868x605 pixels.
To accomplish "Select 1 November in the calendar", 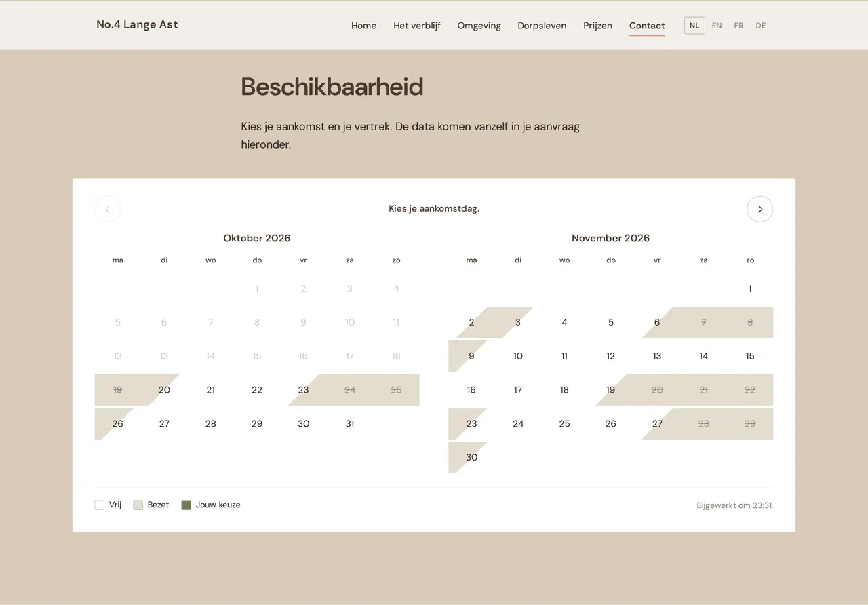I will tap(750, 288).
